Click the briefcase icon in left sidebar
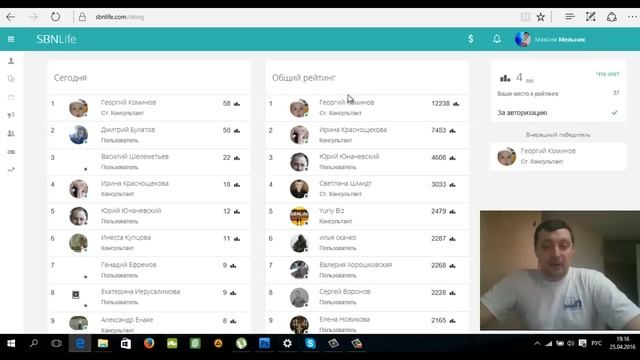 coord(11,152)
